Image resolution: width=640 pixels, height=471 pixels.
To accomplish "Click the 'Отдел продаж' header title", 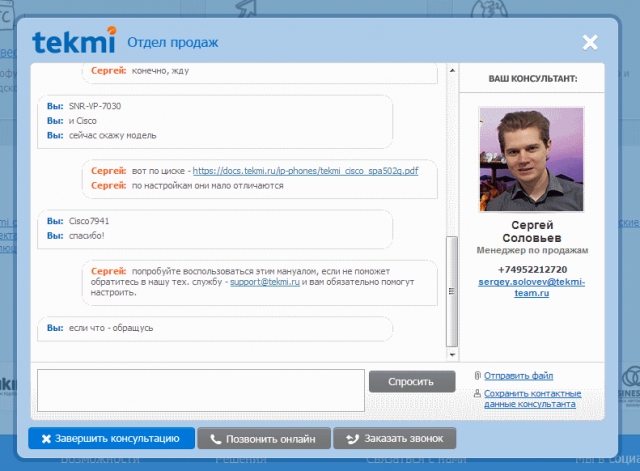I will click(173, 42).
